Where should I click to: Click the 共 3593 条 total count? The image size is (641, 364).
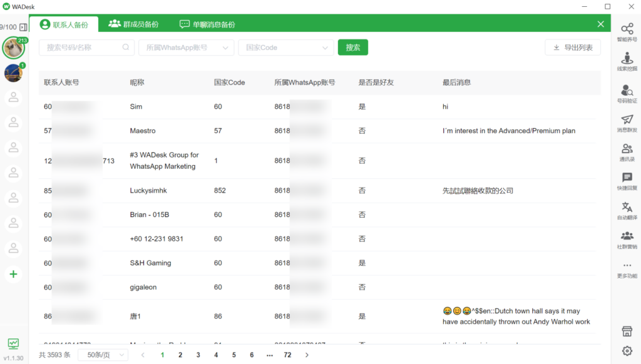(55, 355)
